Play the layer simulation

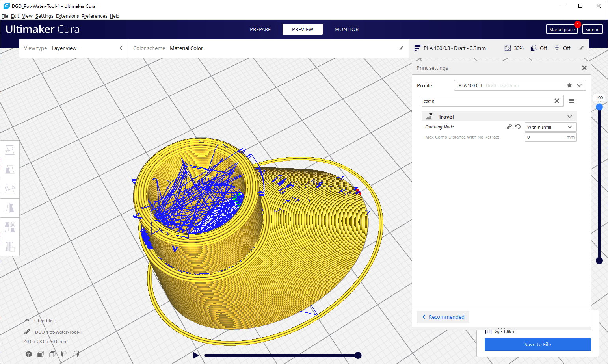(x=196, y=355)
